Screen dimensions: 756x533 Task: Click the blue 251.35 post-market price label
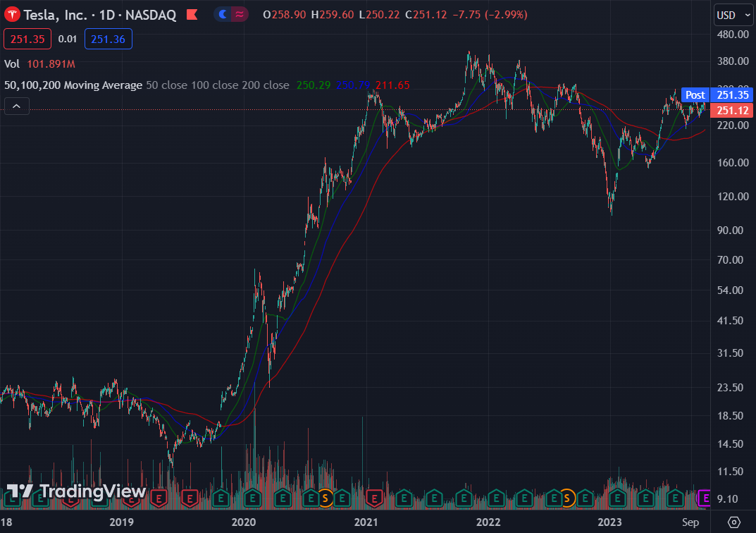pos(732,95)
